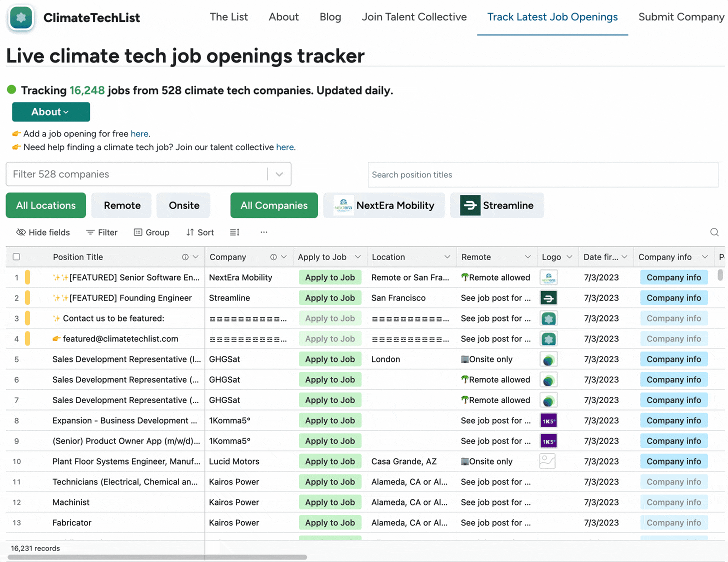
Task: Click Apply to Job for Machinist row
Action: (x=330, y=502)
